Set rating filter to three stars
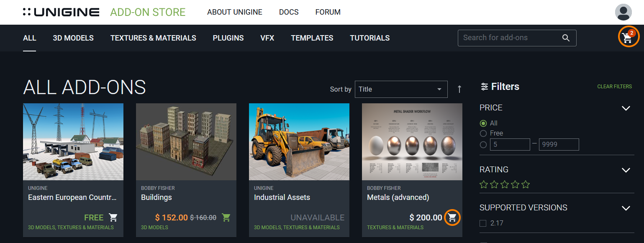 pyautogui.click(x=505, y=184)
